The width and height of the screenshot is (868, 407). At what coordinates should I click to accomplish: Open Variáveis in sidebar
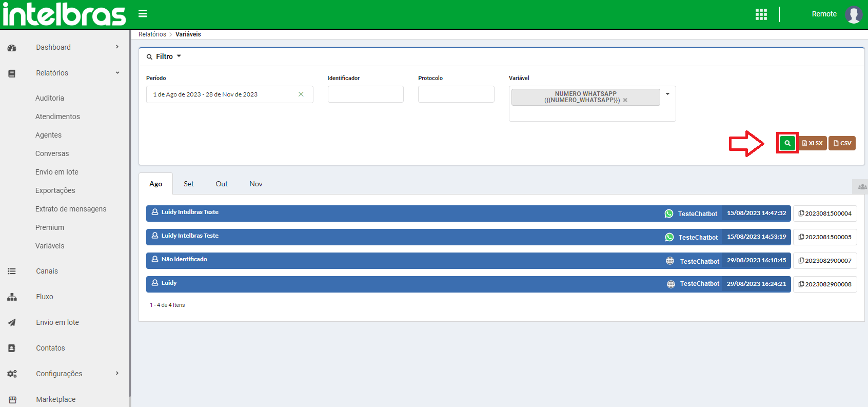[x=50, y=246]
